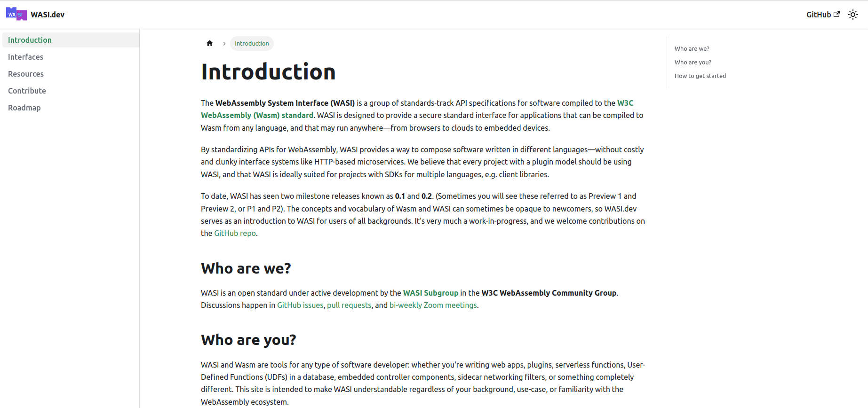
Task: Open the GitHub issues link
Action: (x=300, y=305)
